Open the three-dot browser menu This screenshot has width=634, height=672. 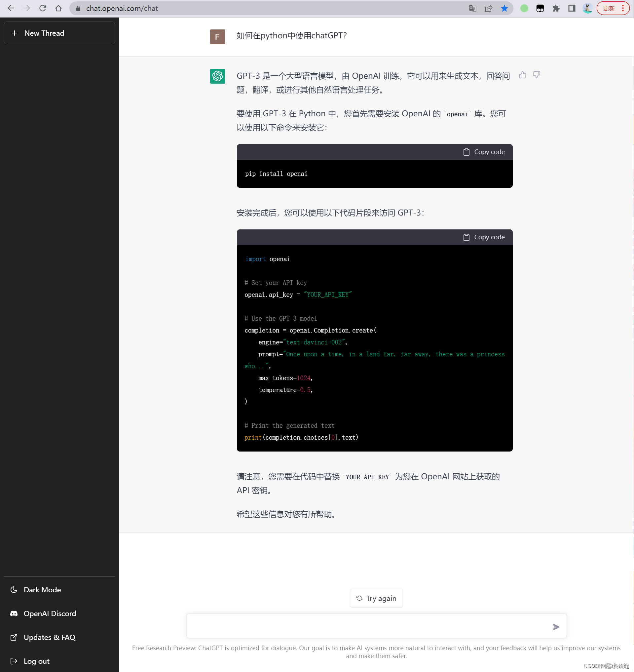point(623,9)
